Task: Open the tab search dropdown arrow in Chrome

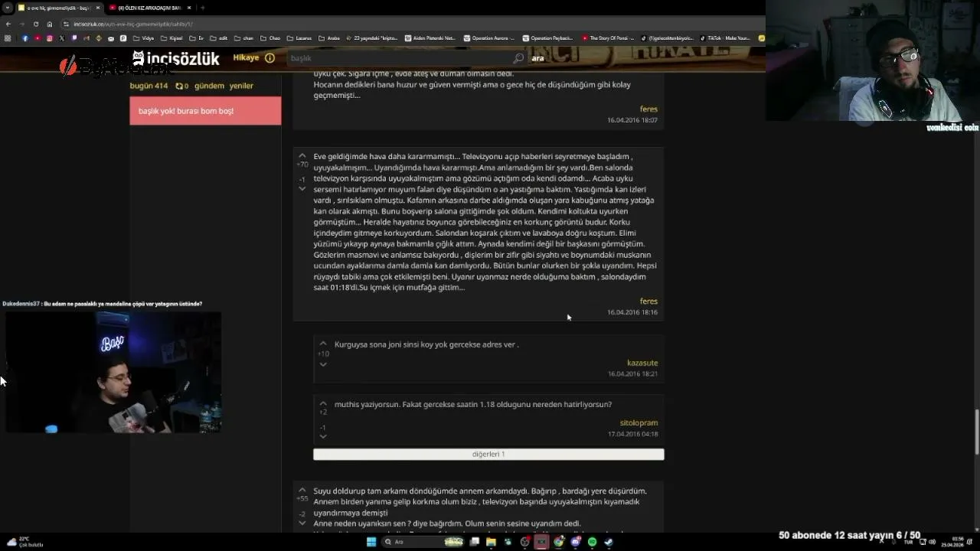Action: tap(8, 8)
